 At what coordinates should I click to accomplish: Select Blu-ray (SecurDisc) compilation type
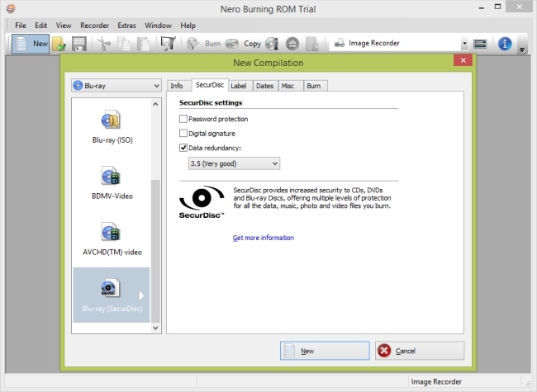coord(112,295)
